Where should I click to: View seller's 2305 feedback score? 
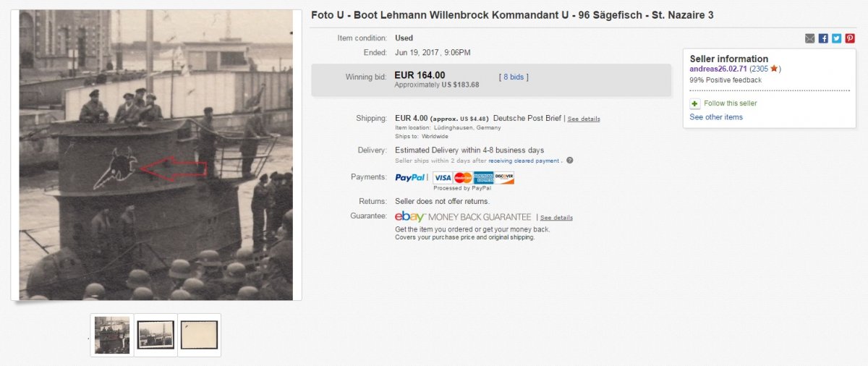pyautogui.click(x=759, y=69)
